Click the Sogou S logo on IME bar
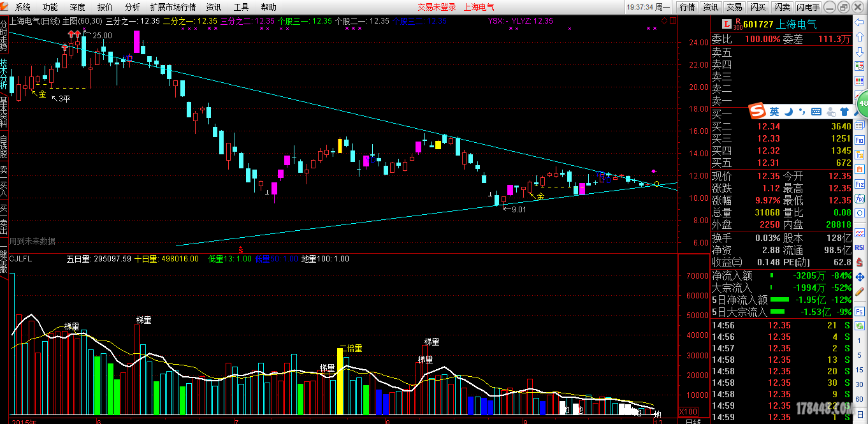The height and width of the screenshot is (424, 868). [x=756, y=111]
